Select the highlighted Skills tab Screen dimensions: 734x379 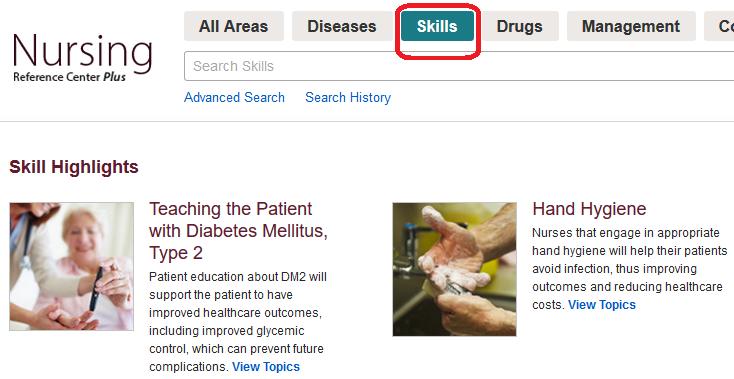point(437,26)
